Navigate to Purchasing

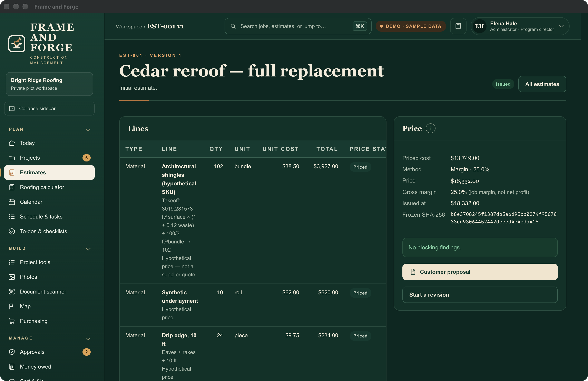[x=49, y=321]
